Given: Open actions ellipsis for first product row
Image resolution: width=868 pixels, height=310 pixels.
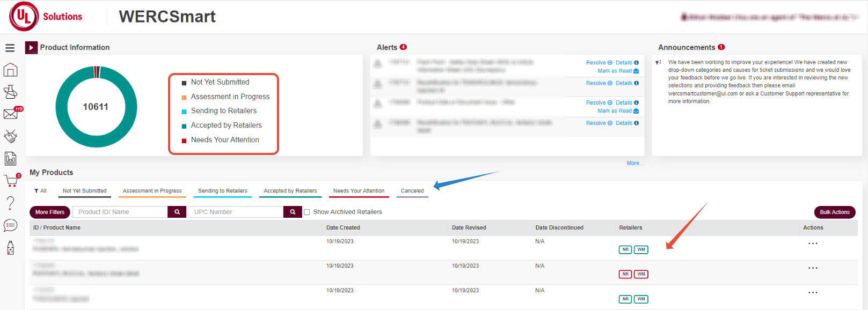Looking at the screenshot, I should [813, 243].
